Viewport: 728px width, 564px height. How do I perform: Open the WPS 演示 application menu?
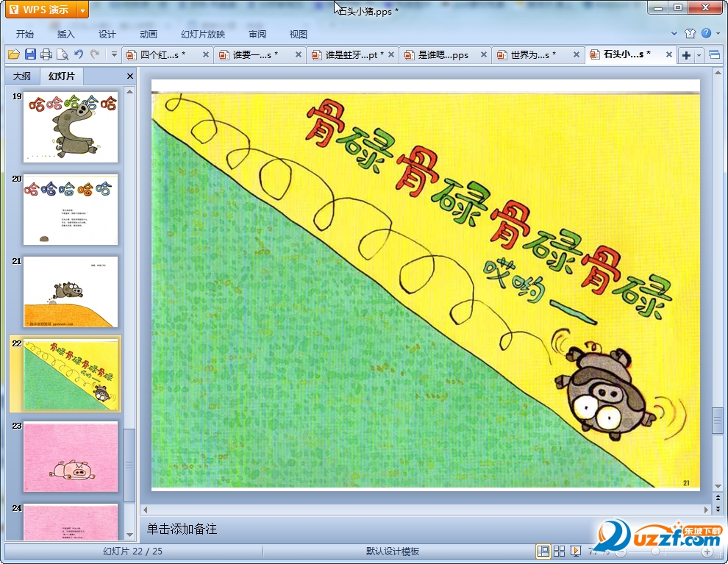pos(41,10)
